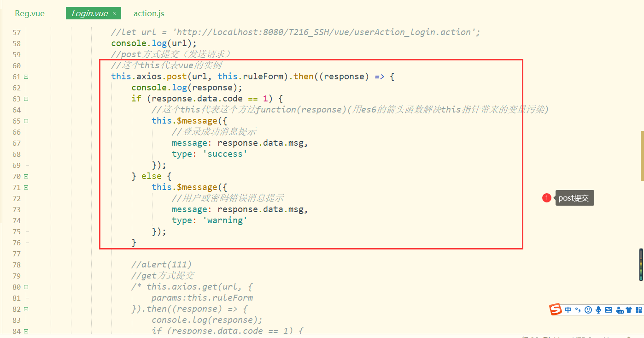Open the emoji panel on the Sogou bar
644x338 pixels.
click(x=588, y=310)
